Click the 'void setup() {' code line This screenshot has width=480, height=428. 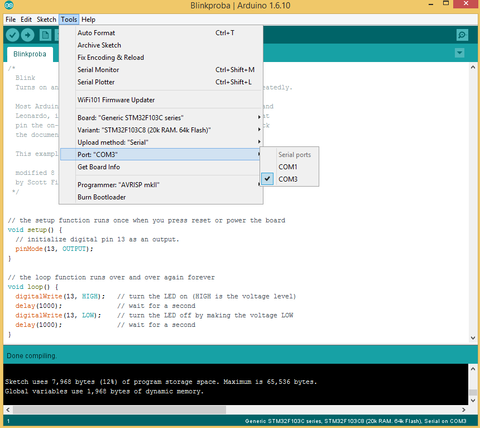point(35,230)
